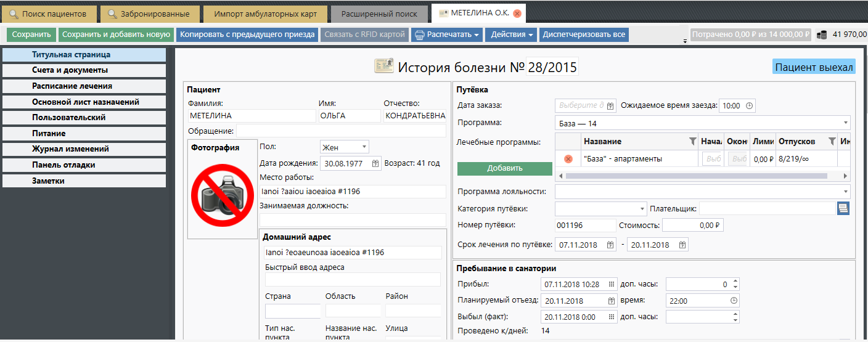Open the date-time grid picker for Прибыл
Image resolution: width=868 pixels, height=342 pixels.
(611, 285)
